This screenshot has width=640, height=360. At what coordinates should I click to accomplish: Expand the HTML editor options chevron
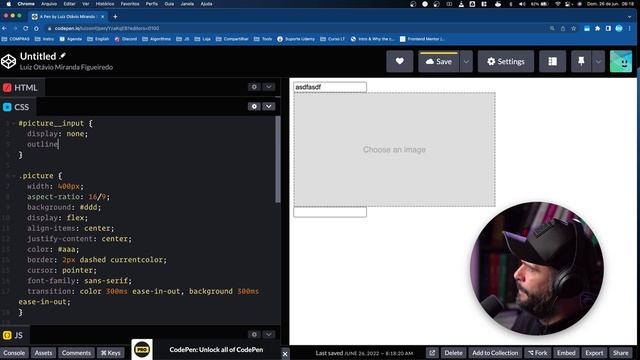click(x=269, y=87)
